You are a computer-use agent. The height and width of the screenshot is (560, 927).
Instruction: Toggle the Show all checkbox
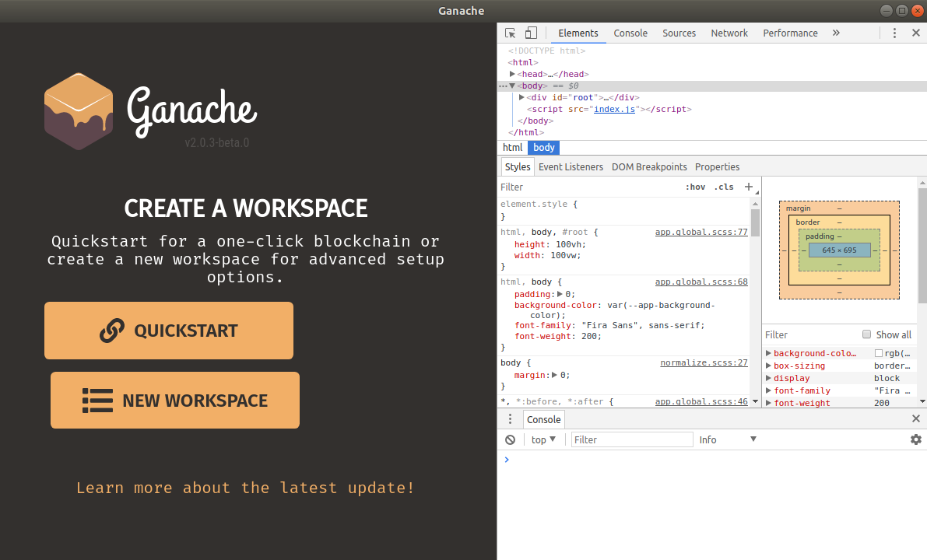coord(867,334)
